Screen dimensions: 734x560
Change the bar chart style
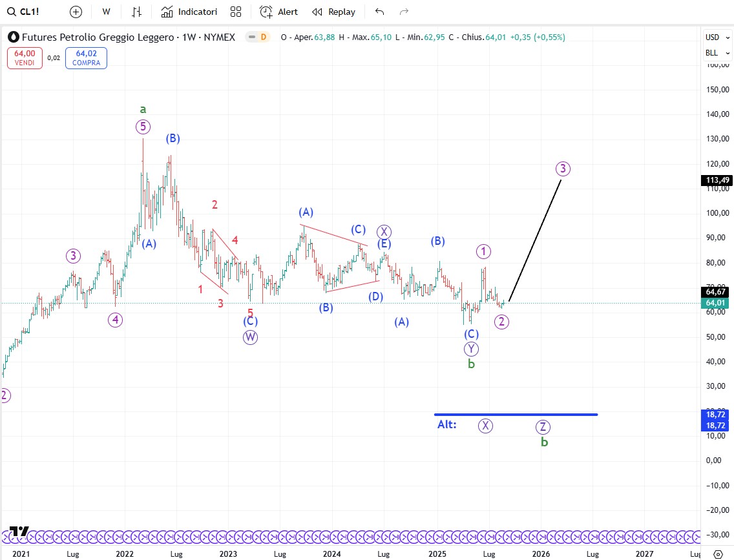pyautogui.click(x=136, y=12)
